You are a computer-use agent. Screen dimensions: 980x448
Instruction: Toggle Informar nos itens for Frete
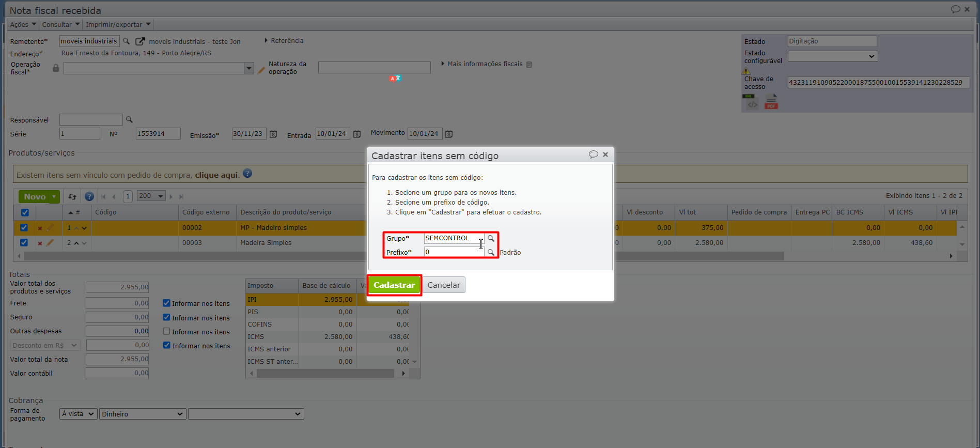coord(166,303)
